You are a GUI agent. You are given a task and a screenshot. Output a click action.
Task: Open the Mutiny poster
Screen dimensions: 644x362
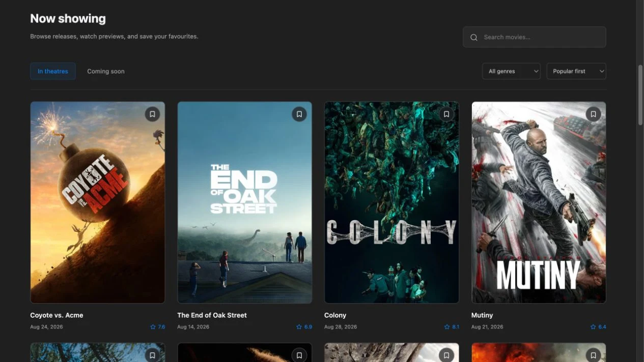[x=539, y=202]
